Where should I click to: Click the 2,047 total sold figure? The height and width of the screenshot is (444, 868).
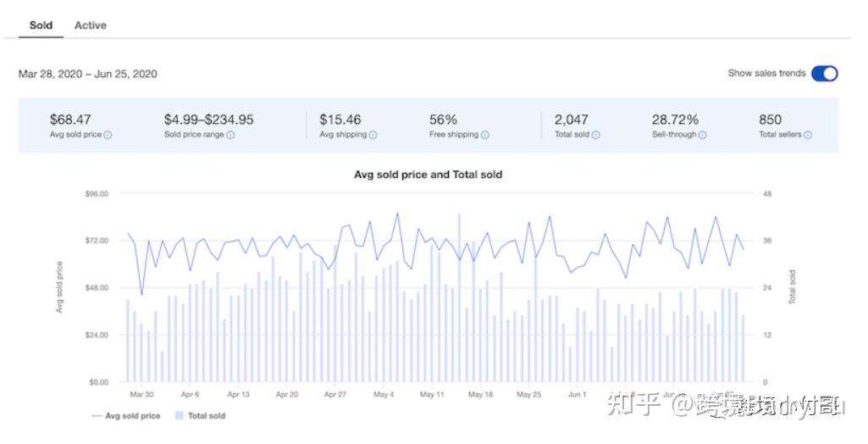coord(571,119)
